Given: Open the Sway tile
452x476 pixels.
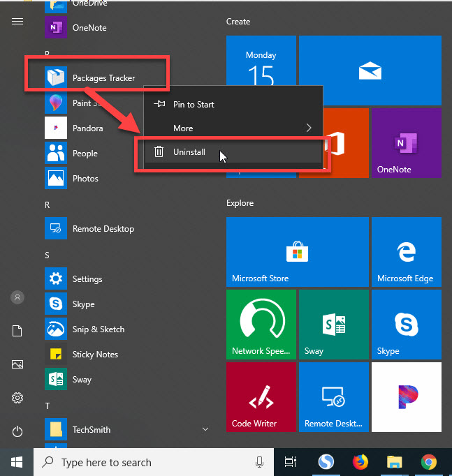Looking at the screenshot, I should [334, 325].
